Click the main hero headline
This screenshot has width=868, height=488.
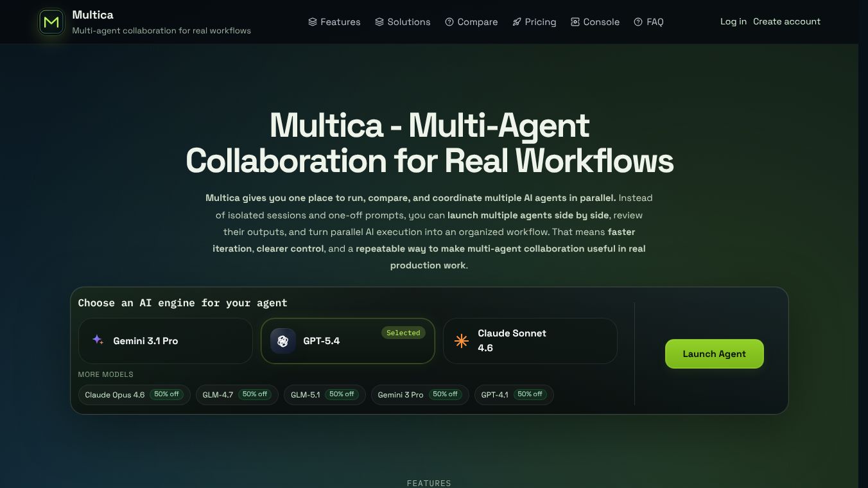[430, 143]
